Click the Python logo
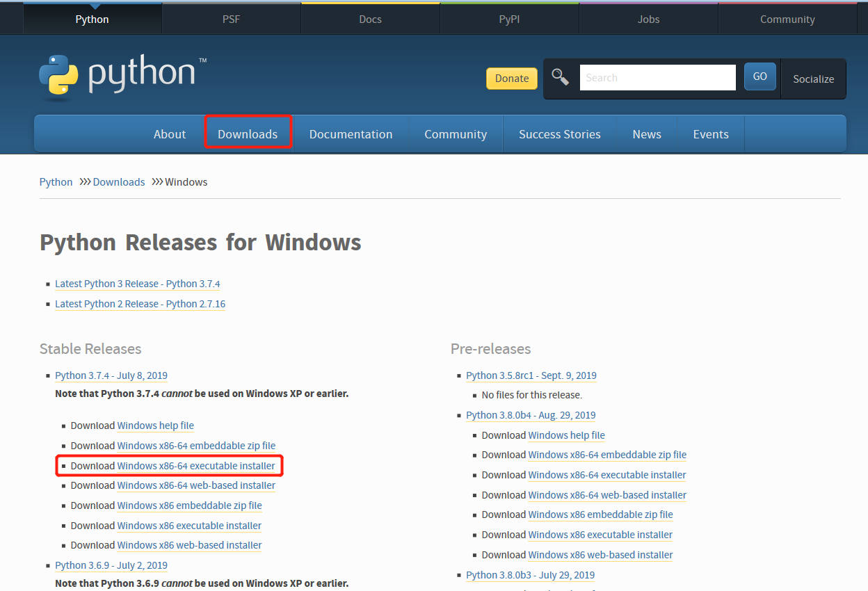Viewport: 868px width, 591px height. pos(122,75)
